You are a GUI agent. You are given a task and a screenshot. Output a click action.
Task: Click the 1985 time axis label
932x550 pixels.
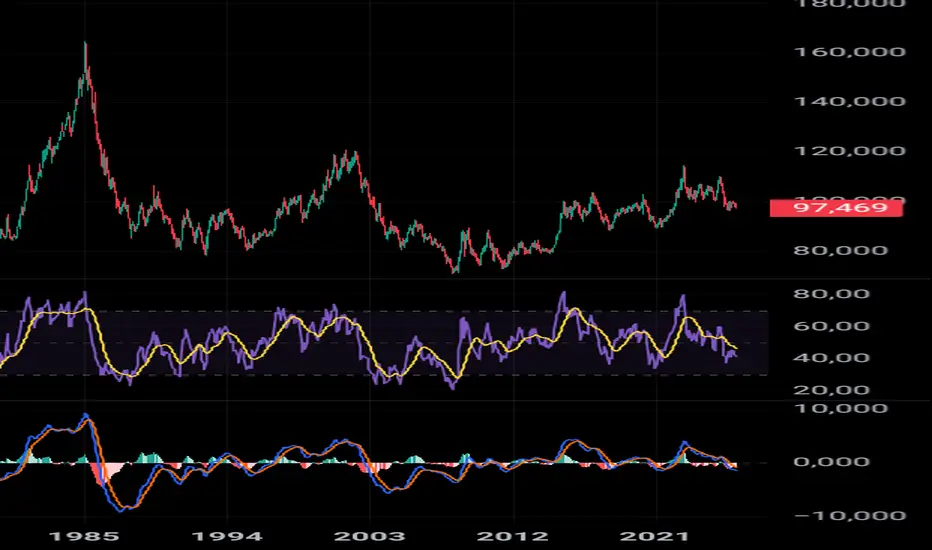point(84,536)
